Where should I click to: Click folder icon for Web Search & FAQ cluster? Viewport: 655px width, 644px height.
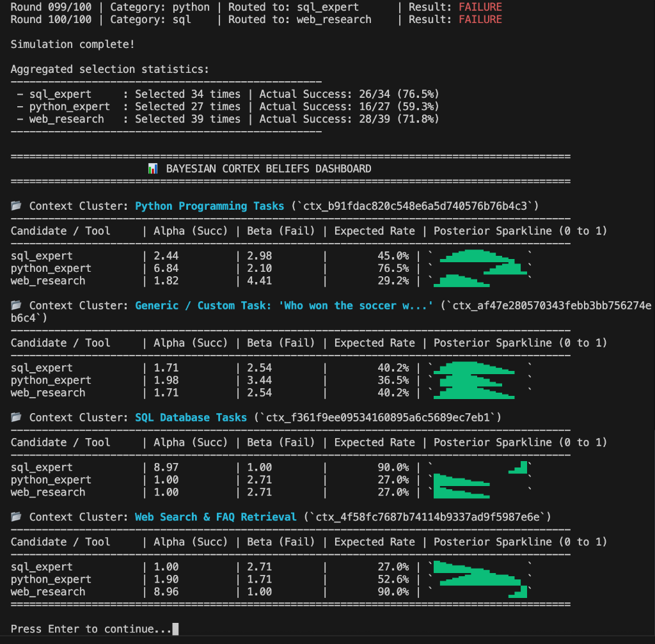[x=16, y=517]
